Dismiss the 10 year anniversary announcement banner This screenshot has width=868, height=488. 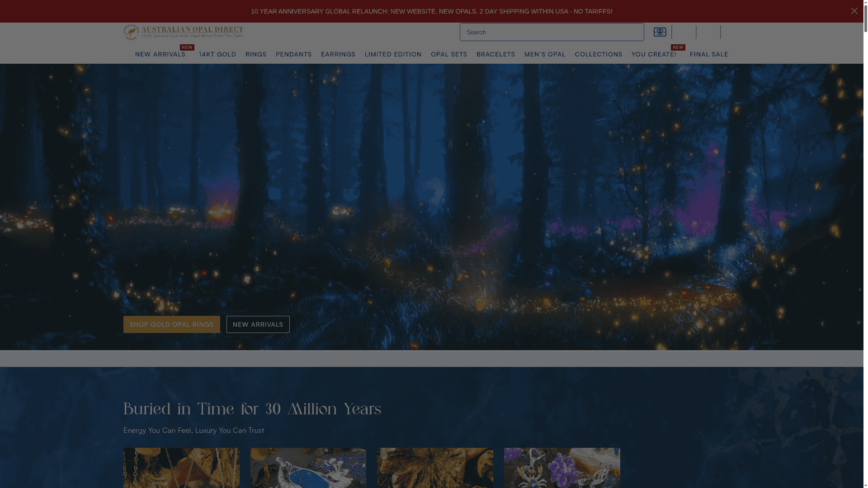click(x=854, y=11)
